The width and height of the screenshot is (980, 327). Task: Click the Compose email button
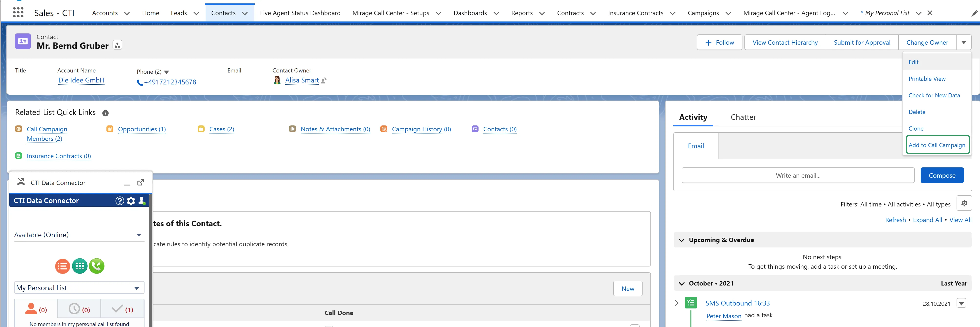[942, 175]
